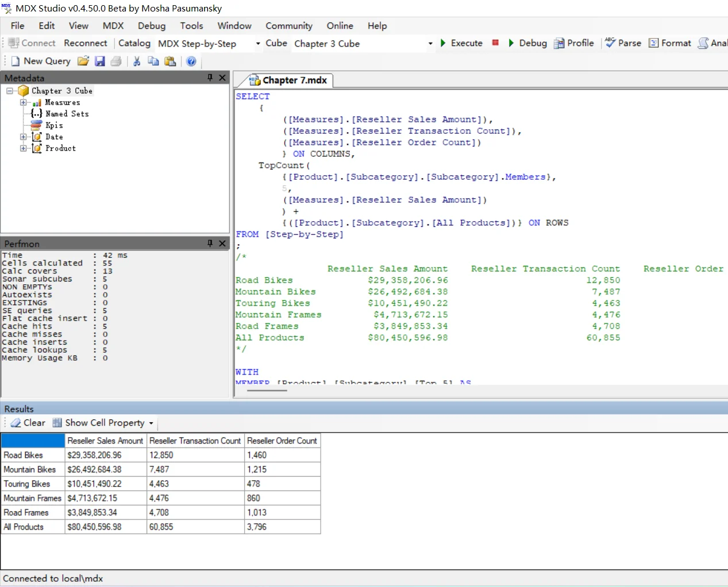The image size is (728, 587).
Task: Copy selection with the copy icon
Action: (x=153, y=61)
